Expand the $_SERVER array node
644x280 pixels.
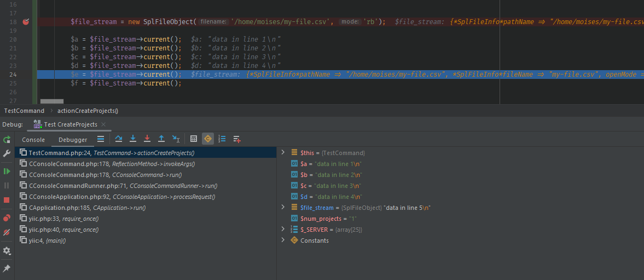coord(283,230)
